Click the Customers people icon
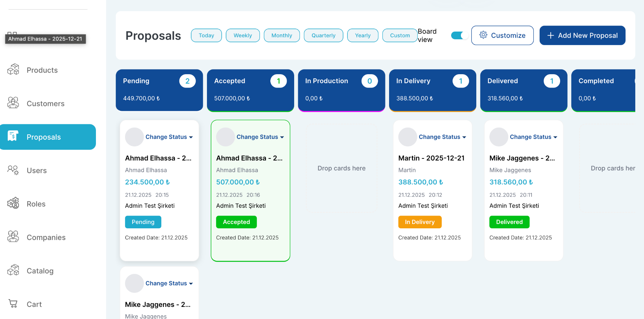 pyautogui.click(x=13, y=103)
